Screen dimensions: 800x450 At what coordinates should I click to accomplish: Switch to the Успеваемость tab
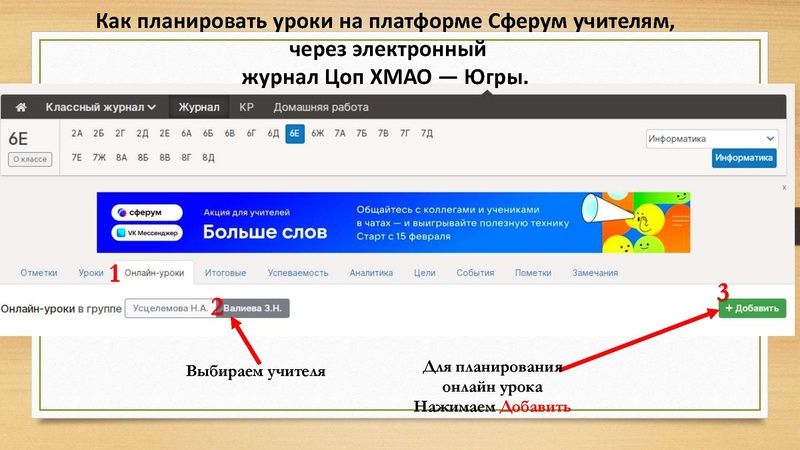pyautogui.click(x=298, y=273)
